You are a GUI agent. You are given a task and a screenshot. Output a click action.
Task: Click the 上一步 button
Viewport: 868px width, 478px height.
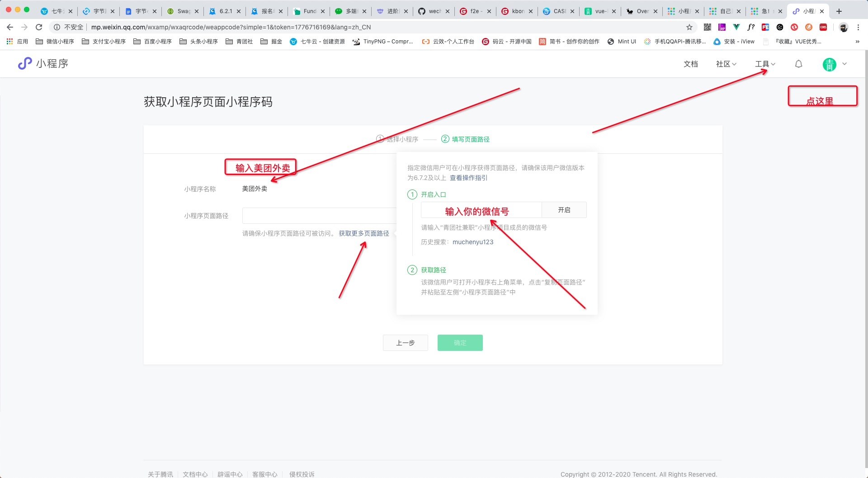[x=406, y=343]
